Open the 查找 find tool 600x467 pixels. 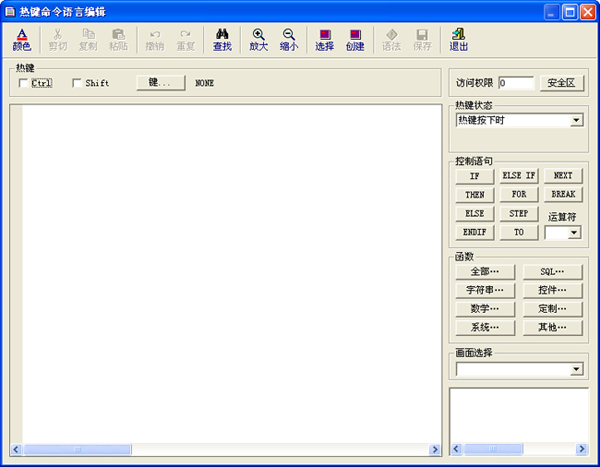pyautogui.click(x=222, y=40)
